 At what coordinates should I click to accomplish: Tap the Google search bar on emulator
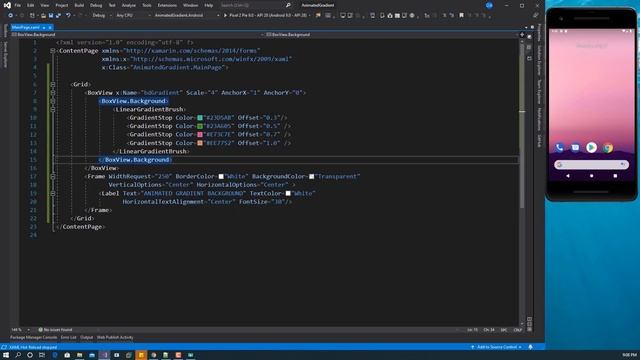pyautogui.click(x=591, y=164)
